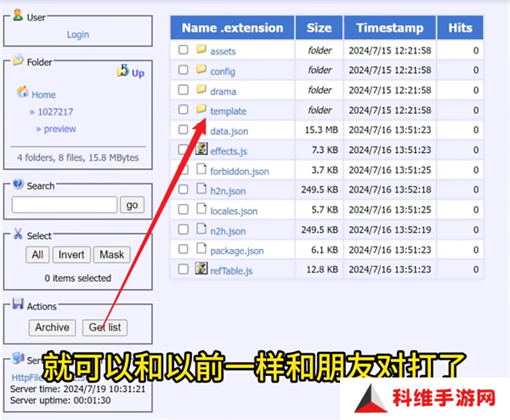Screen dimensions: 510x420
Task: Tick the h2n.json checkbox
Action: pyautogui.click(x=183, y=189)
